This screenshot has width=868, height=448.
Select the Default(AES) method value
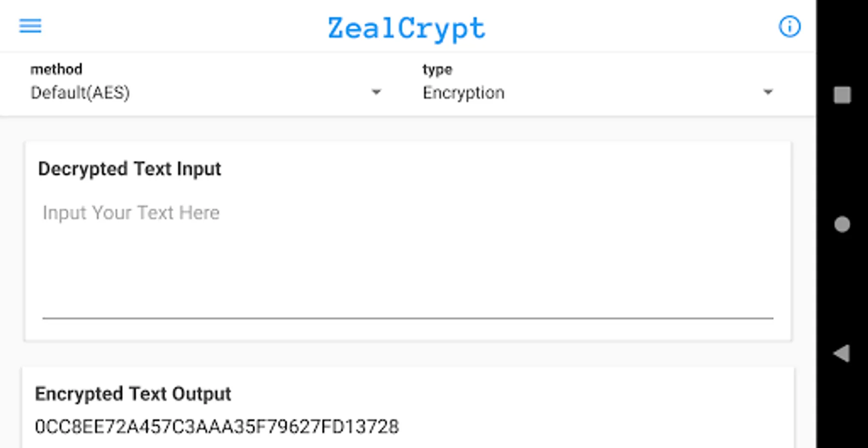click(x=80, y=93)
